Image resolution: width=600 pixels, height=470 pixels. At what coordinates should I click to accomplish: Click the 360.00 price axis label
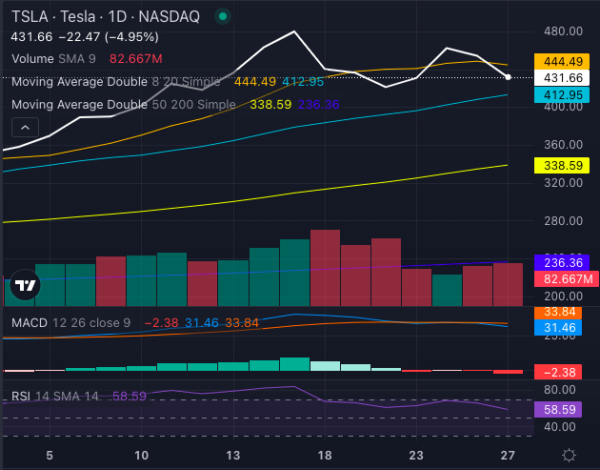[x=563, y=145]
